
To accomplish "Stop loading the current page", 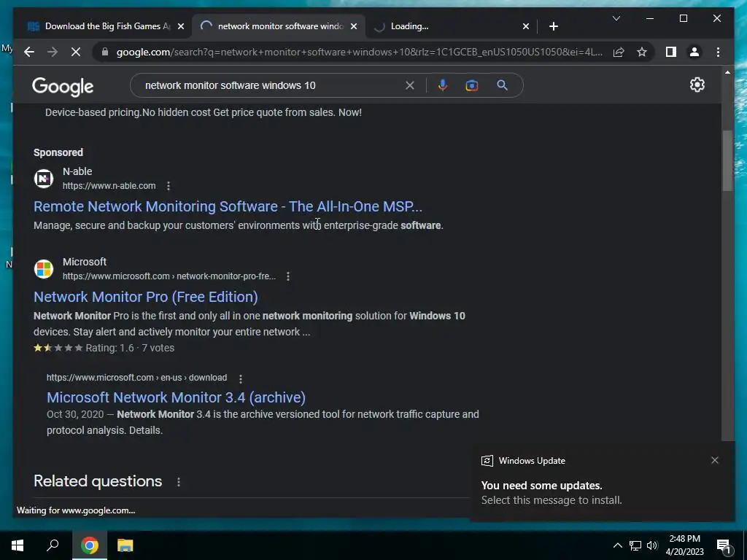I will (x=76, y=52).
